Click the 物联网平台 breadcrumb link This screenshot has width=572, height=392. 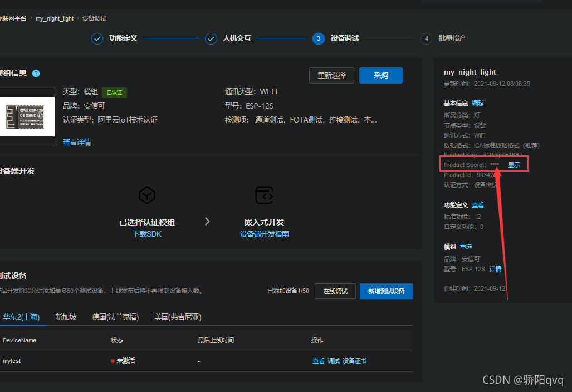[13, 18]
